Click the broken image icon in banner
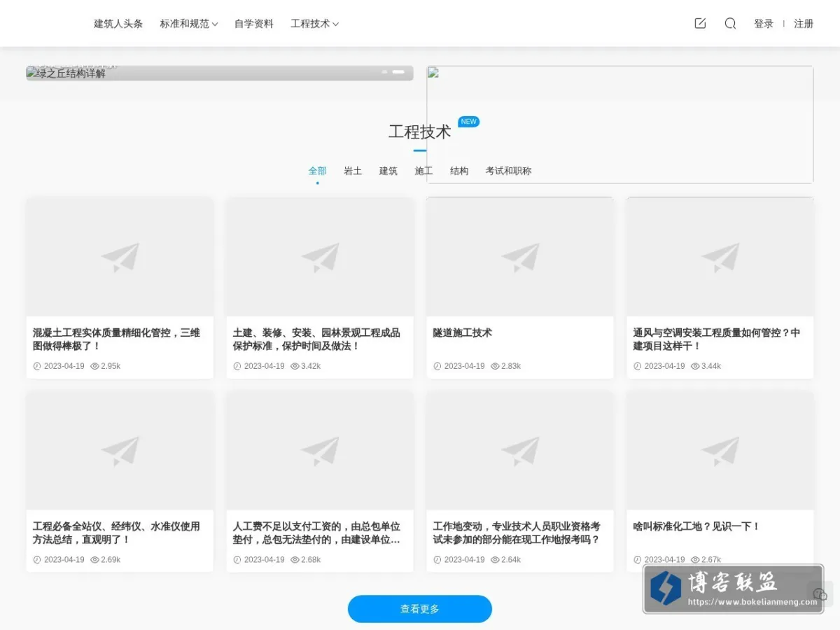840x630 pixels. 433,72
